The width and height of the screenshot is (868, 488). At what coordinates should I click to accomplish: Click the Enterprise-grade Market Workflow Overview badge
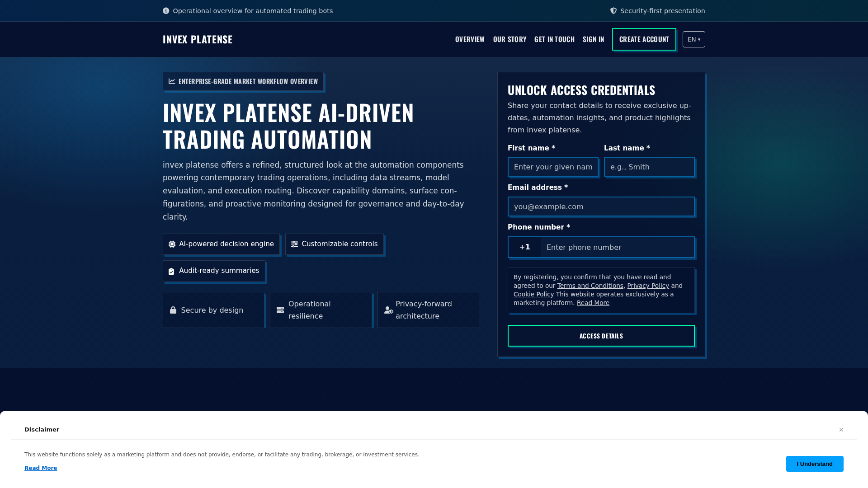(x=243, y=81)
